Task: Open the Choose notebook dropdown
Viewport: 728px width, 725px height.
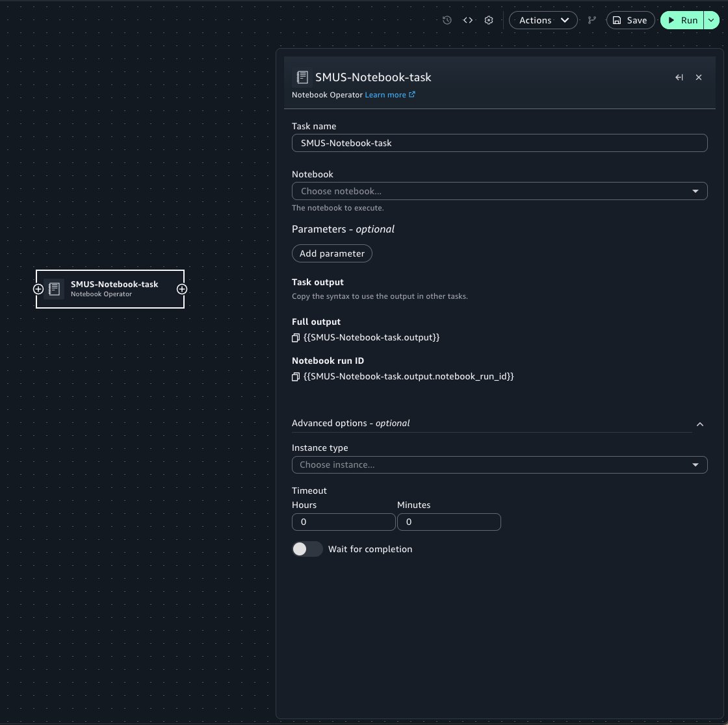Action: [x=499, y=191]
